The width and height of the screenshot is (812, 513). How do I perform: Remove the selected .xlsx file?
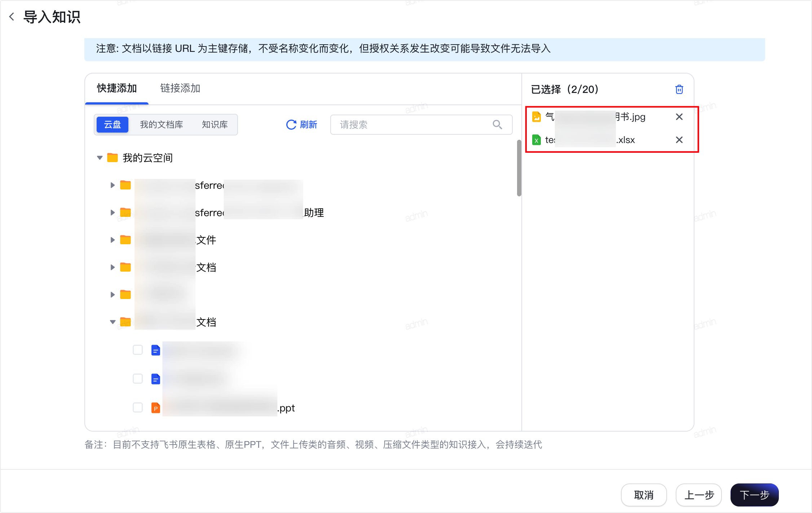[679, 140]
